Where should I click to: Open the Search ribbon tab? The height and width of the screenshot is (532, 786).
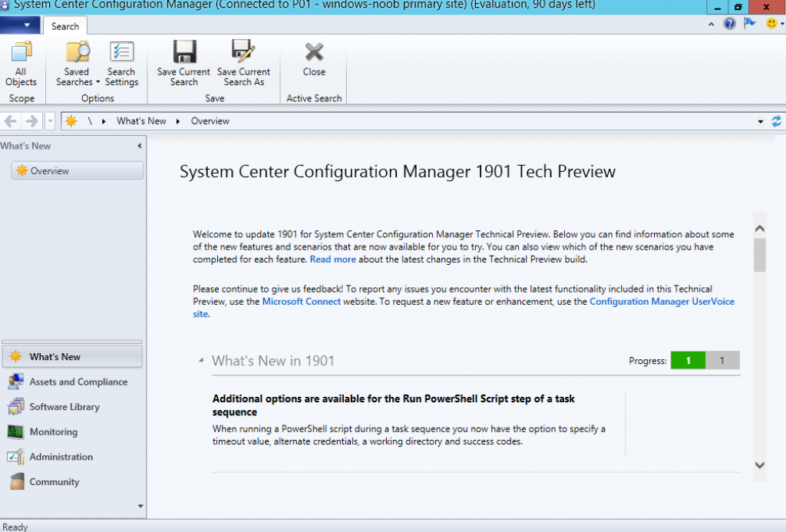pyautogui.click(x=65, y=26)
